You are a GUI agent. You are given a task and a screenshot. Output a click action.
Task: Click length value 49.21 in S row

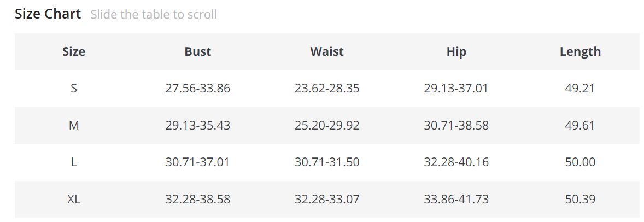(x=580, y=88)
